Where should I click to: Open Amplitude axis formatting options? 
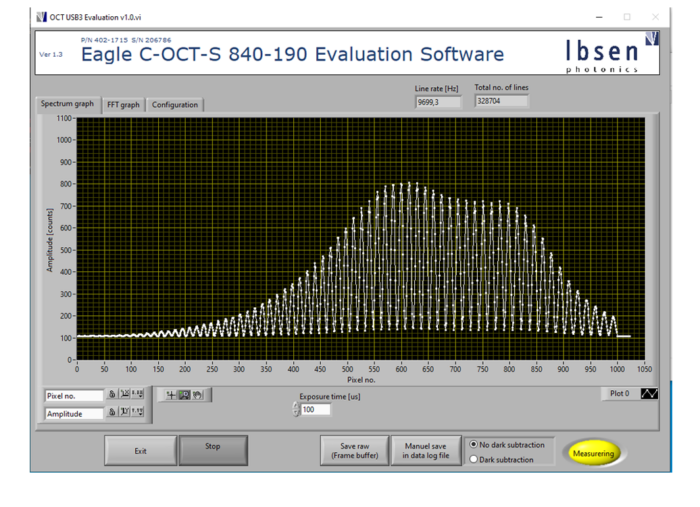[138, 411]
